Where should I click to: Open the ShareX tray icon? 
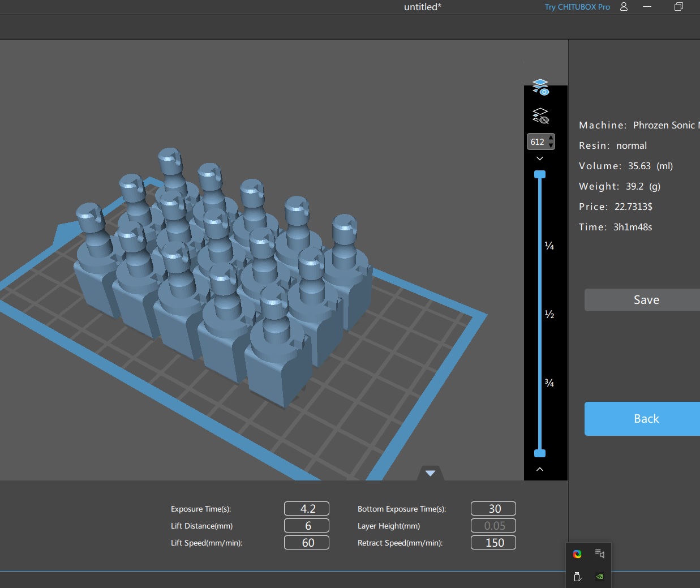tap(577, 554)
